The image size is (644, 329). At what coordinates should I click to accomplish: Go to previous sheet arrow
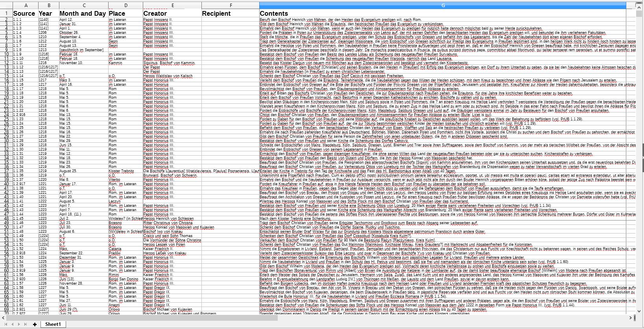click(x=12, y=324)
